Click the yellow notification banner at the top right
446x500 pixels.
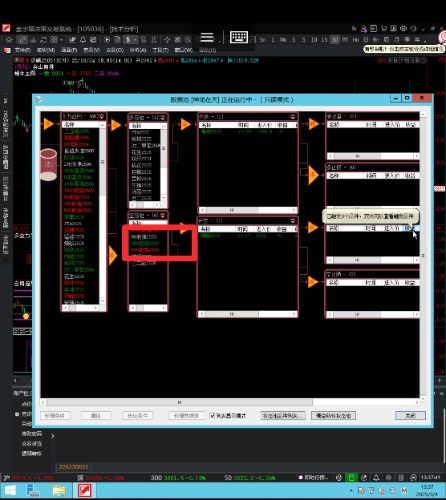(404, 49)
